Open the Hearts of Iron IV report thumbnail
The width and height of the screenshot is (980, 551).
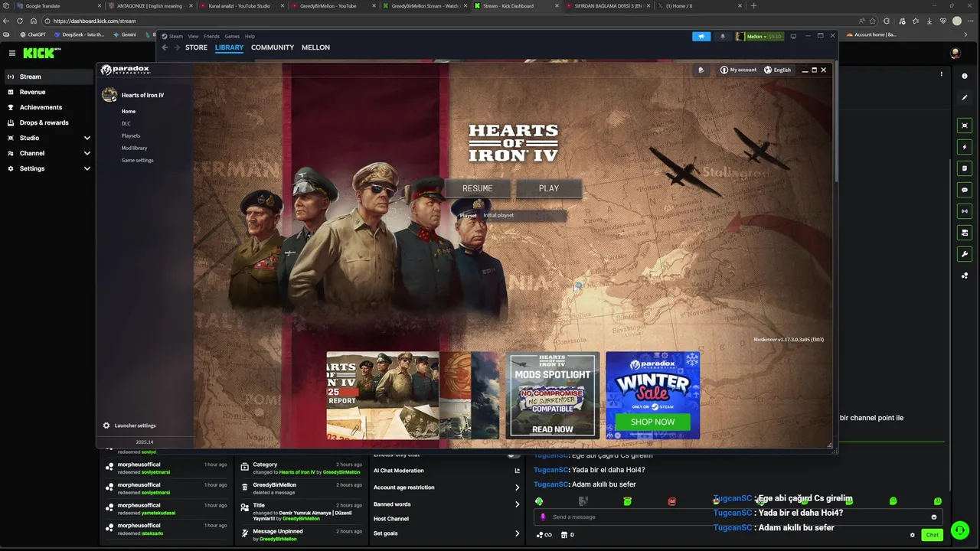point(383,395)
